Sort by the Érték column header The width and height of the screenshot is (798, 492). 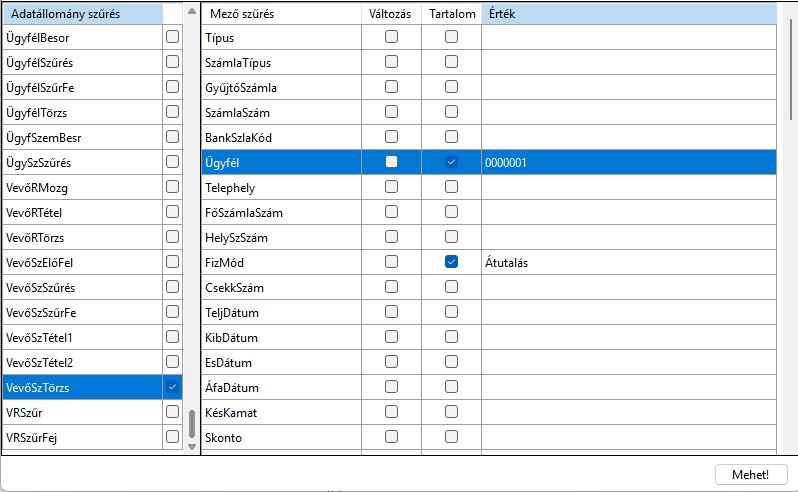pos(627,14)
